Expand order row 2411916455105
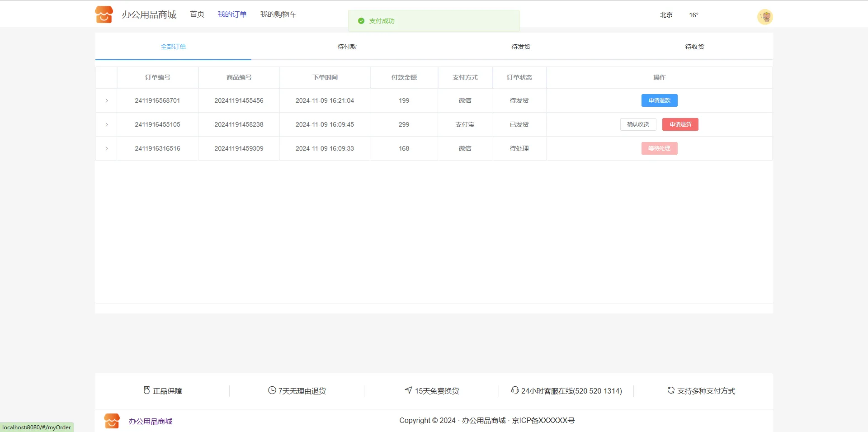Viewport: 868px width, 432px height. (x=107, y=124)
